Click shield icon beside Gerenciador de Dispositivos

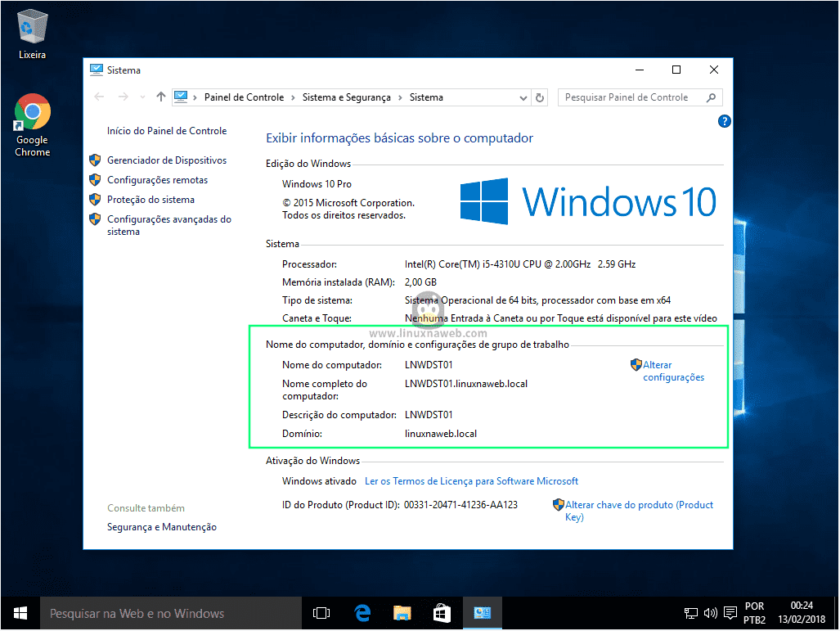click(95, 160)
